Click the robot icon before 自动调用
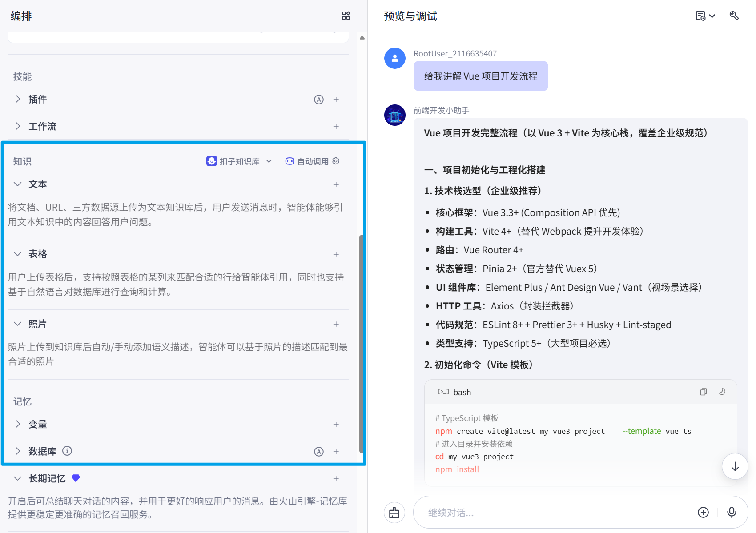Screen dimensions: 756x533 tap(290, 161)
